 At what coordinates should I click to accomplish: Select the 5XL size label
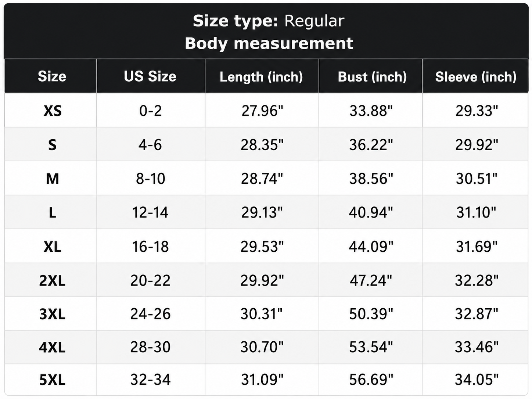(52, 380)
